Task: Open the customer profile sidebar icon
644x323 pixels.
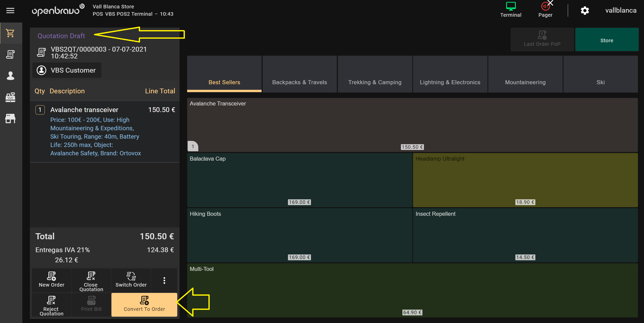Action: (x=10, y=76)
